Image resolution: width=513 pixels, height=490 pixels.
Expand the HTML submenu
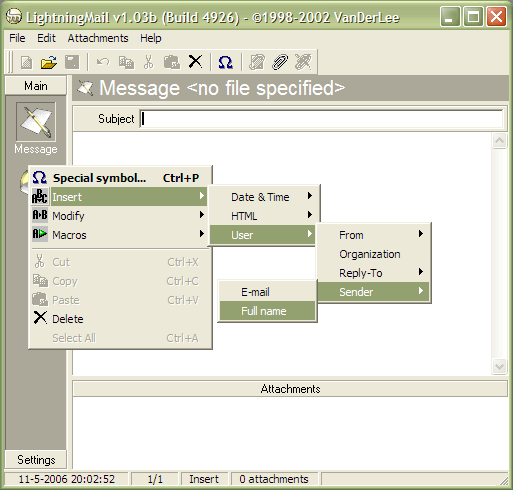[263, 216]
